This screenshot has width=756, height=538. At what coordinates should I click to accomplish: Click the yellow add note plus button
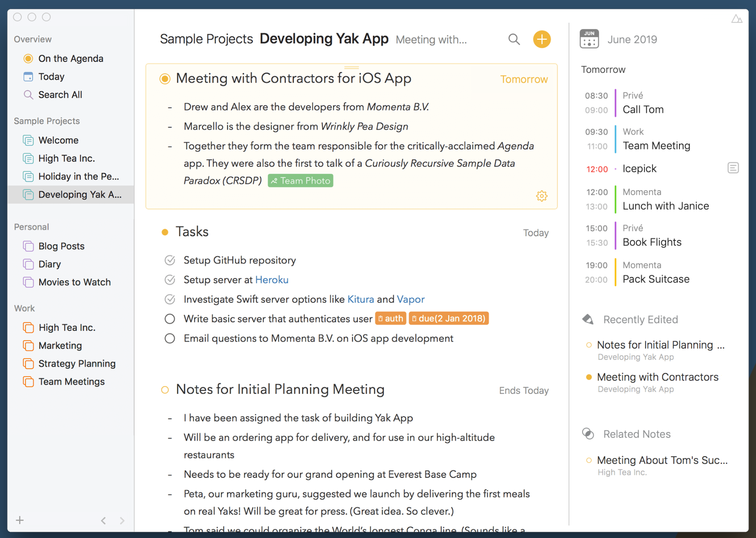click(x=542, y=39)
